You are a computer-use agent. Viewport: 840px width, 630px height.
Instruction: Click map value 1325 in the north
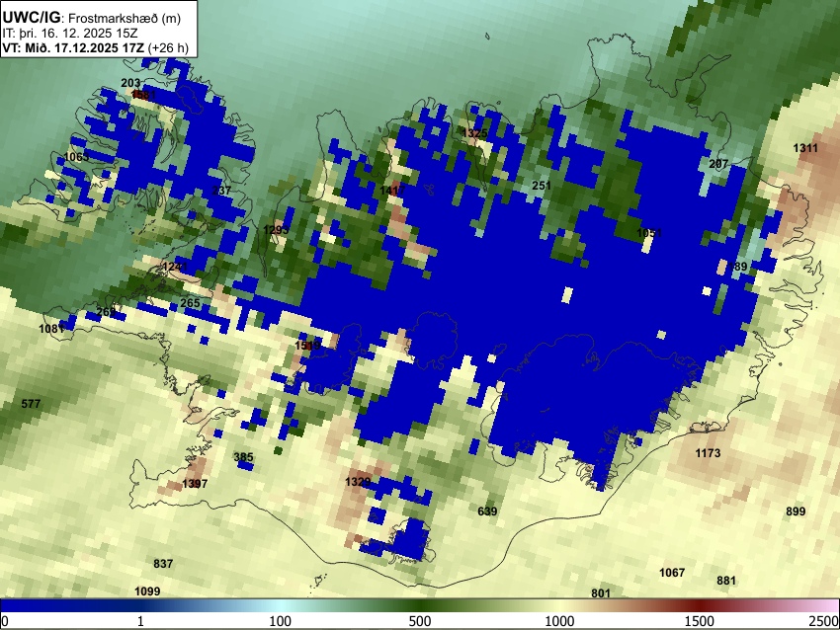pyautogui.click(x=474, y=133)
